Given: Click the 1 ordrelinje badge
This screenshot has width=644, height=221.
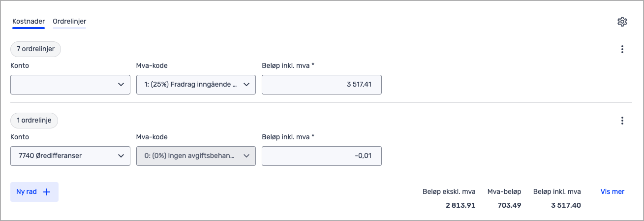Looking at the screenshot, I should [34, 121].
